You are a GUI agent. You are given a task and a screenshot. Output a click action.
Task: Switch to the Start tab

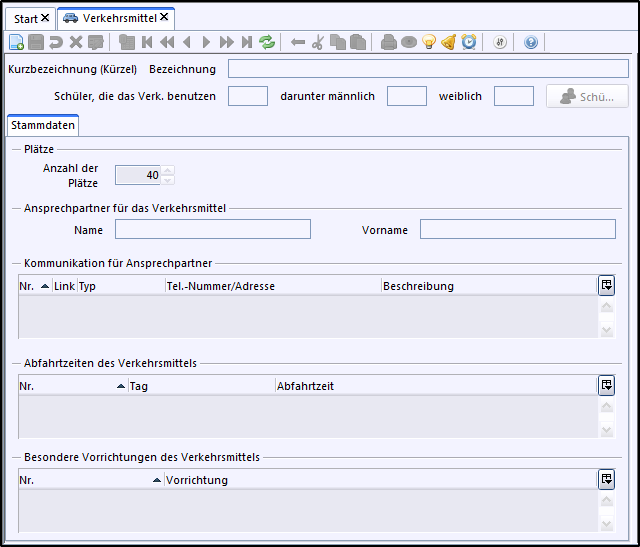(x=26, y=19)
